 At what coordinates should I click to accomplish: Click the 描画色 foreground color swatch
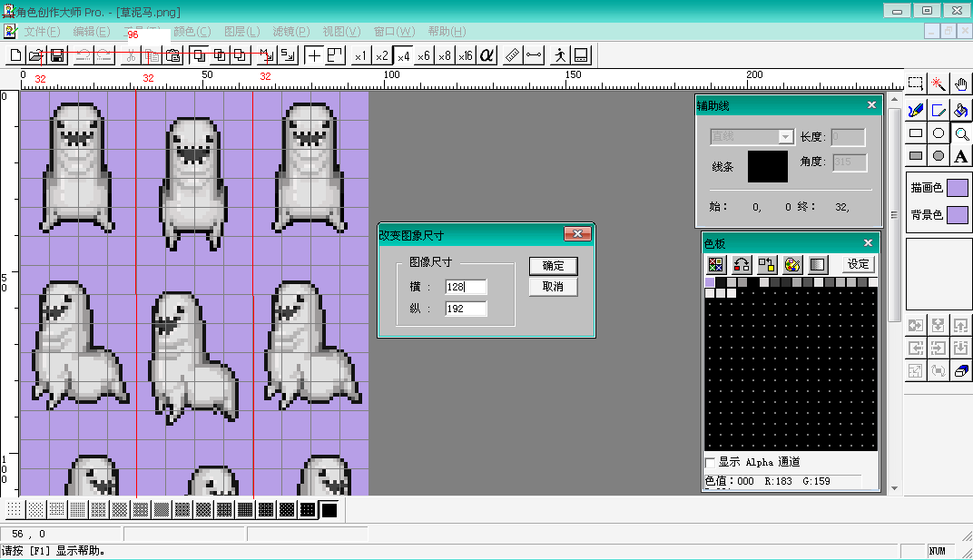coord(958,188)
